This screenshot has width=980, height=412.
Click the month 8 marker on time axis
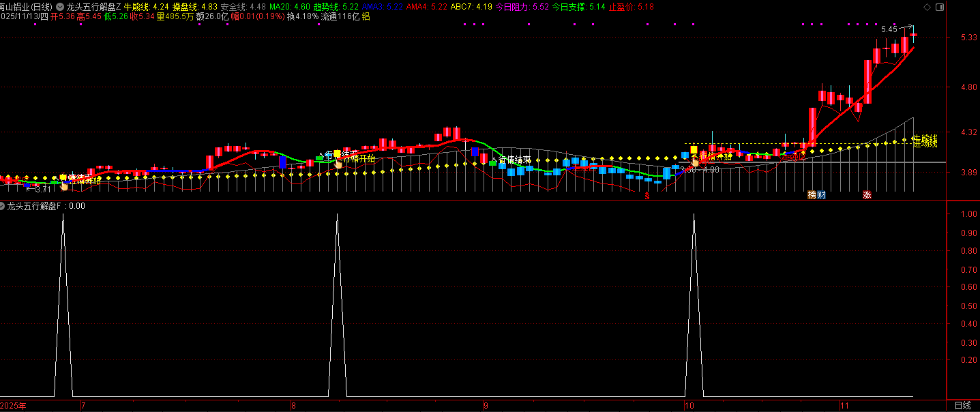(293, 406)
